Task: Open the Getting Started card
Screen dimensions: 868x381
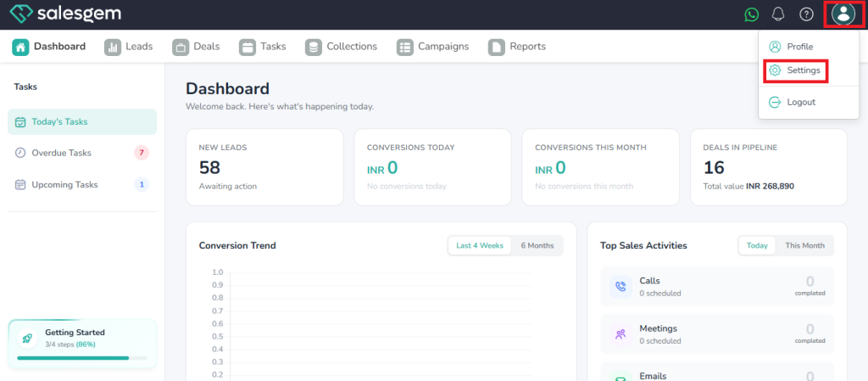Action: point(82,344)
